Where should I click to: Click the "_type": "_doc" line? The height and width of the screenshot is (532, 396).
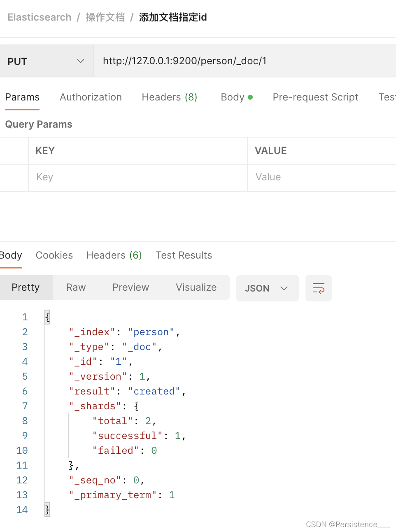tap(116, 347)
